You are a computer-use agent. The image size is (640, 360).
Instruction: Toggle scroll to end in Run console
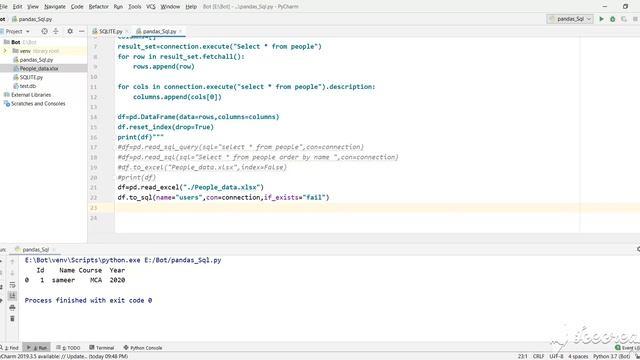click(x=12, y=296)
